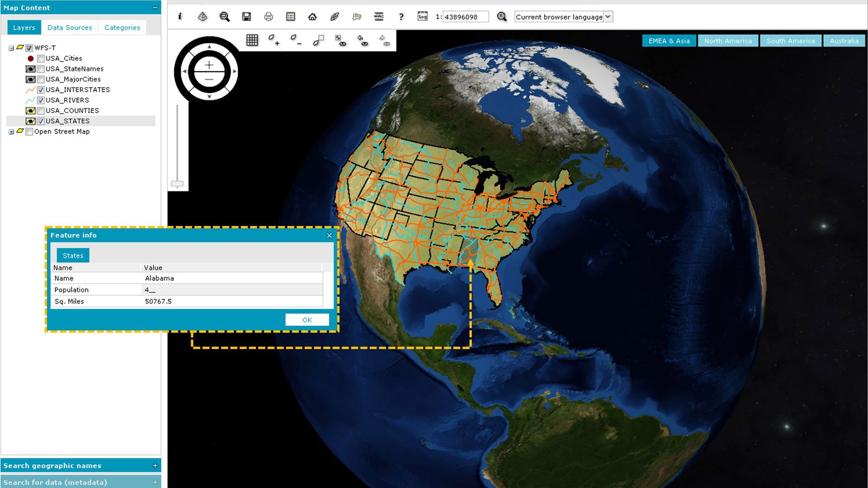Open the table/legend list icon
This screenshot has height=488, width=868.
point(291,17)
